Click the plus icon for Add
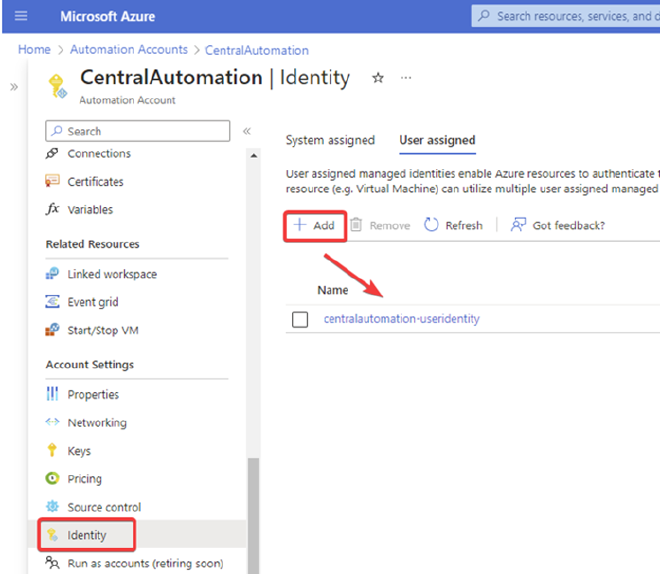Image resolution: width=660 pixels, height=574 pixels. (x=300, y=225)
